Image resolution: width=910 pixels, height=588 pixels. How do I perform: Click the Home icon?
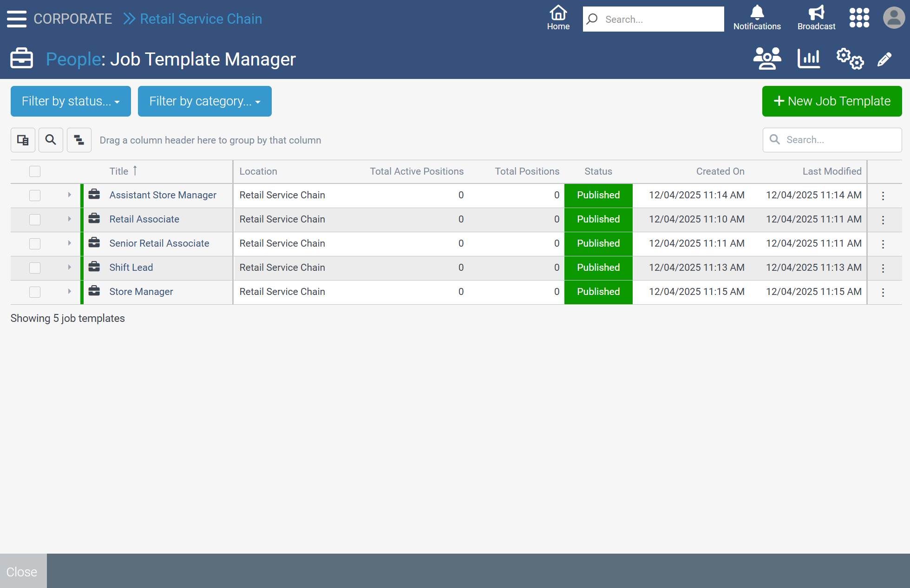pyautogui.click(x=558, y=18)
